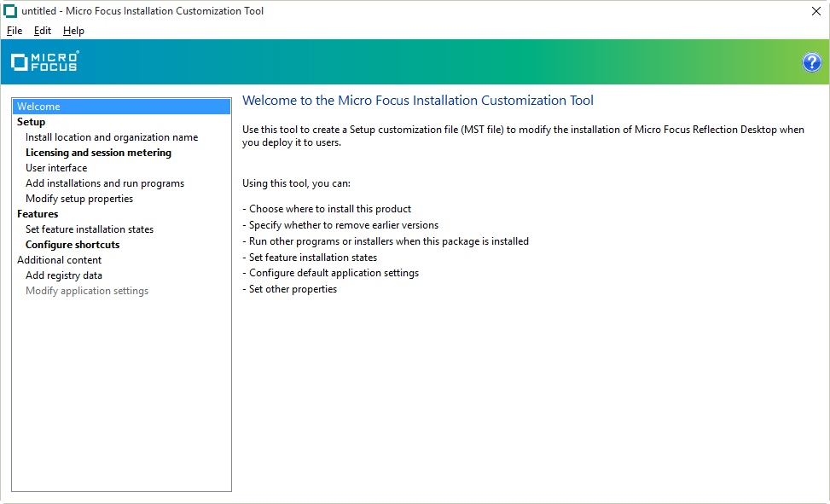Select Additional content heading
Screen dimensions: 830x504
click(x=60, y=260)
